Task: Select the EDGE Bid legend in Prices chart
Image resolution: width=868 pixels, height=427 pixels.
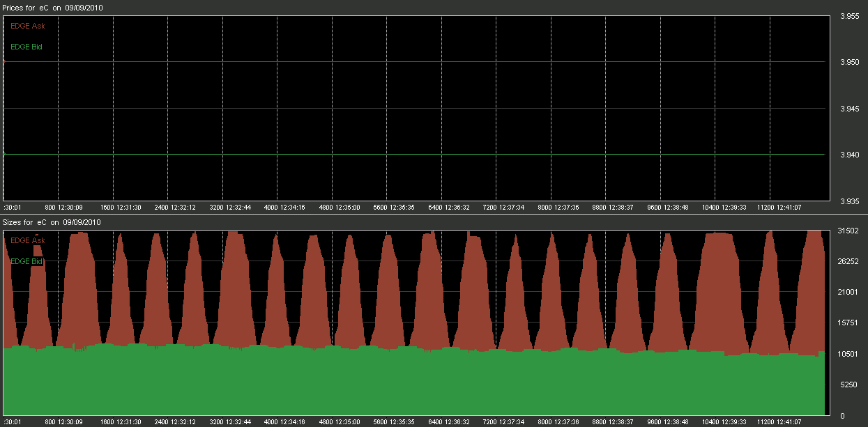Action: (26, 47)
